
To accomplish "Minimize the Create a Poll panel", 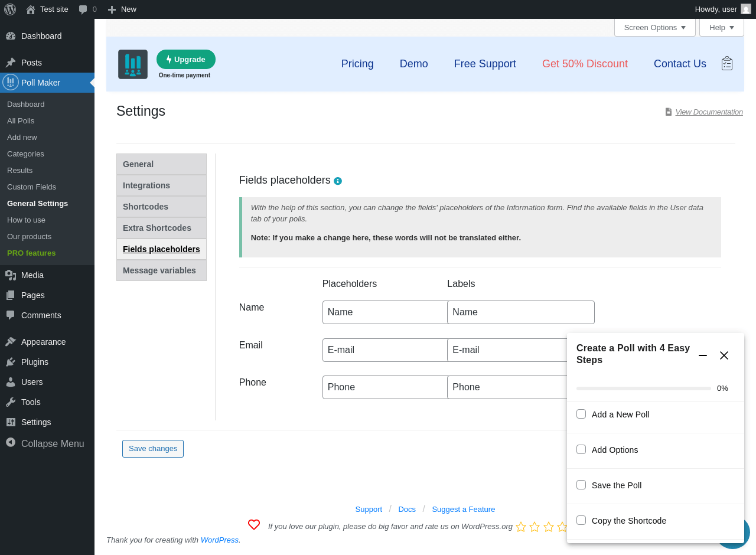I will coord(703,355).
